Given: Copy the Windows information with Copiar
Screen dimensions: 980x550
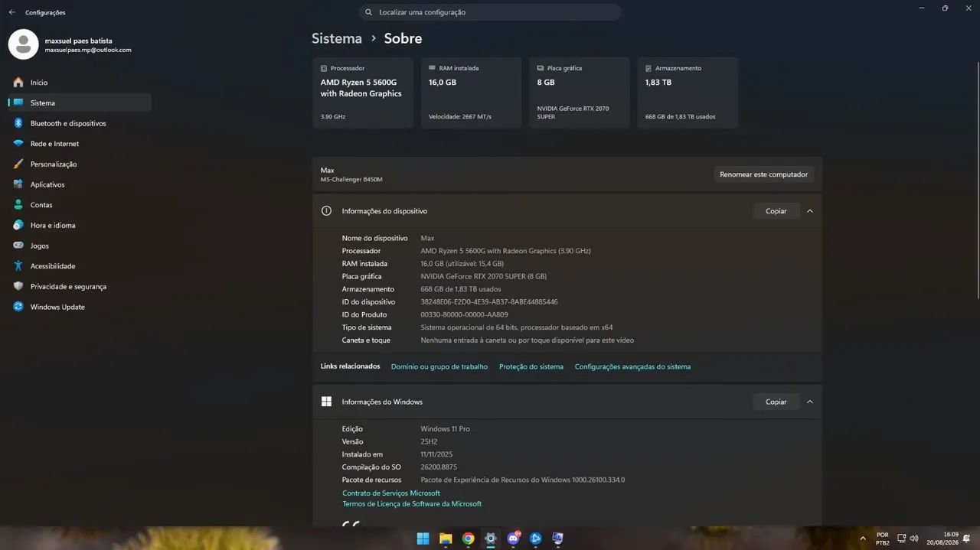Looking at the screenshot, I should point(776,402).
